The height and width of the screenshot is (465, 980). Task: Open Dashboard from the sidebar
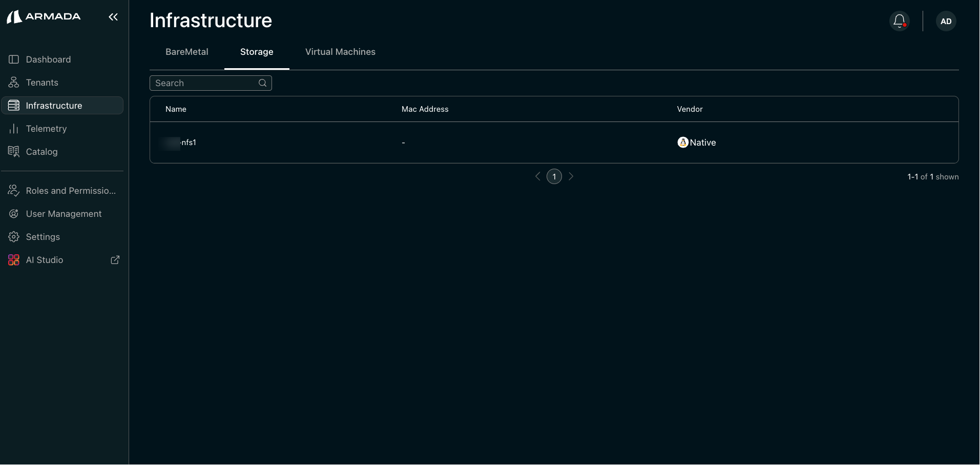48,59
